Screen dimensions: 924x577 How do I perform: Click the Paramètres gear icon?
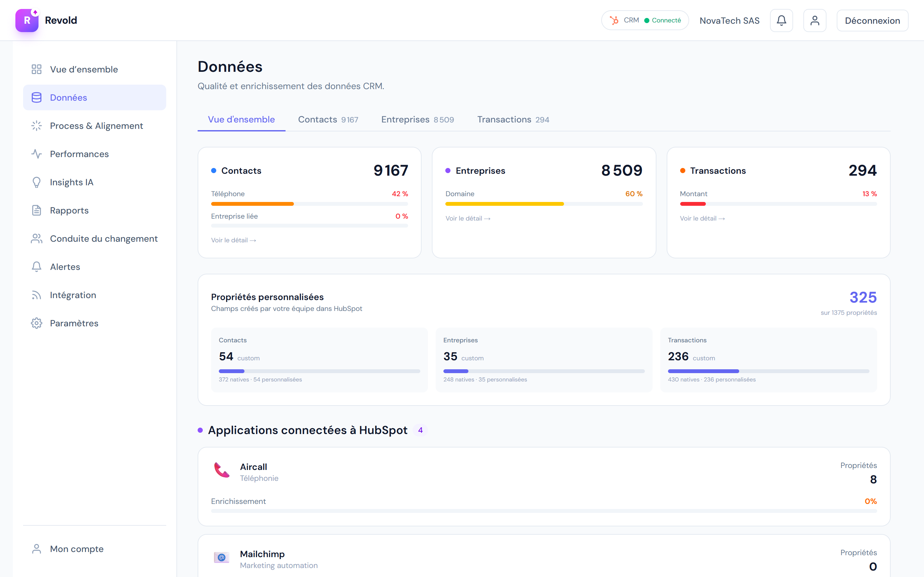tap(36, 323)
